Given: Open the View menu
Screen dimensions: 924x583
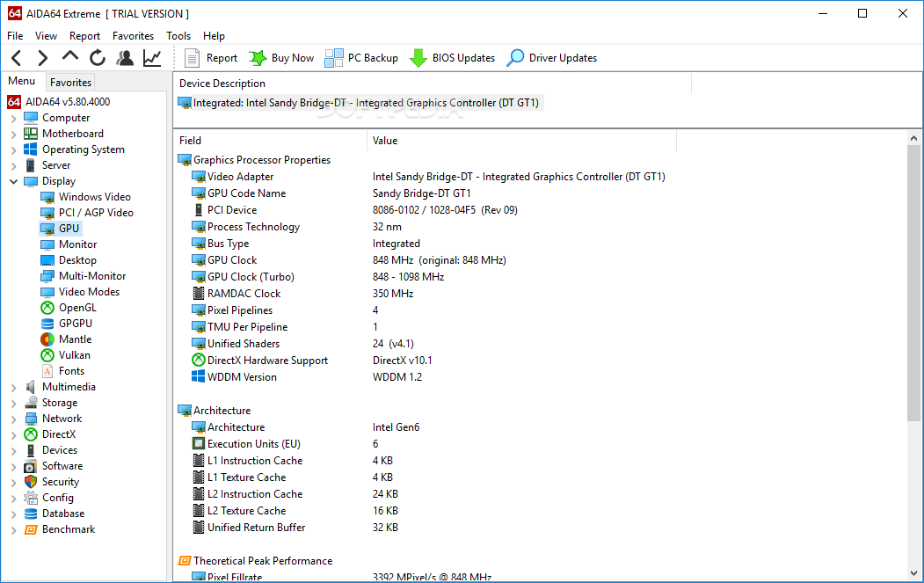Looking at the screenshot, I should tap(46, 36).
